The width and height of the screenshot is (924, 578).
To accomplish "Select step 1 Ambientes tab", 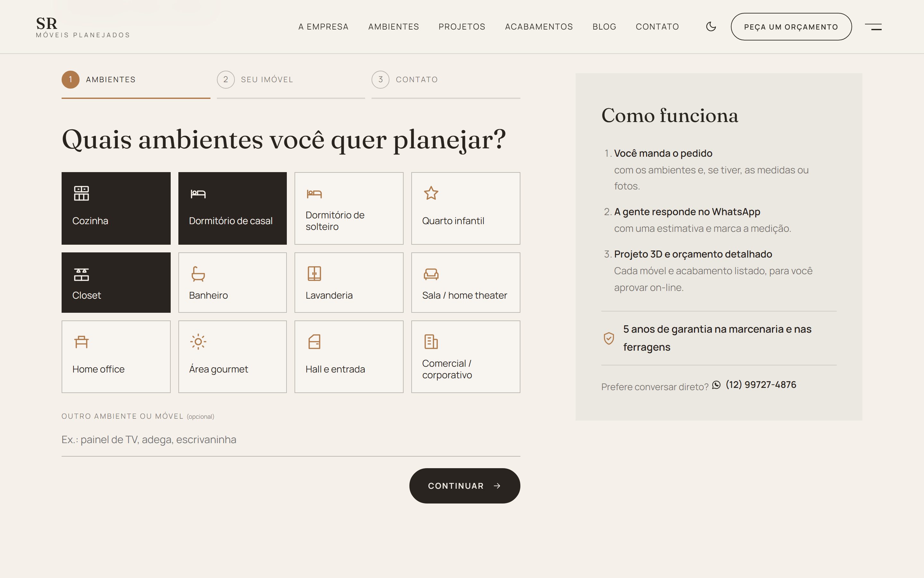I will [x=135, y=84].
